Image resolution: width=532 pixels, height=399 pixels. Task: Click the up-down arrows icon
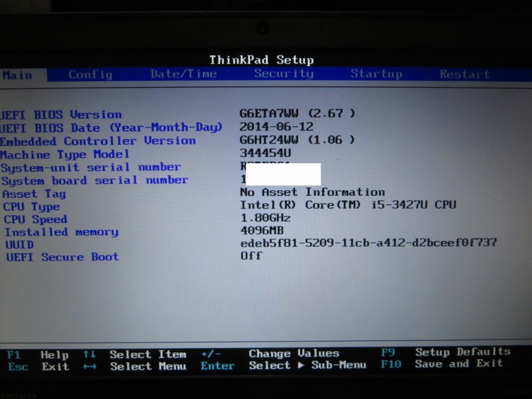89,354
